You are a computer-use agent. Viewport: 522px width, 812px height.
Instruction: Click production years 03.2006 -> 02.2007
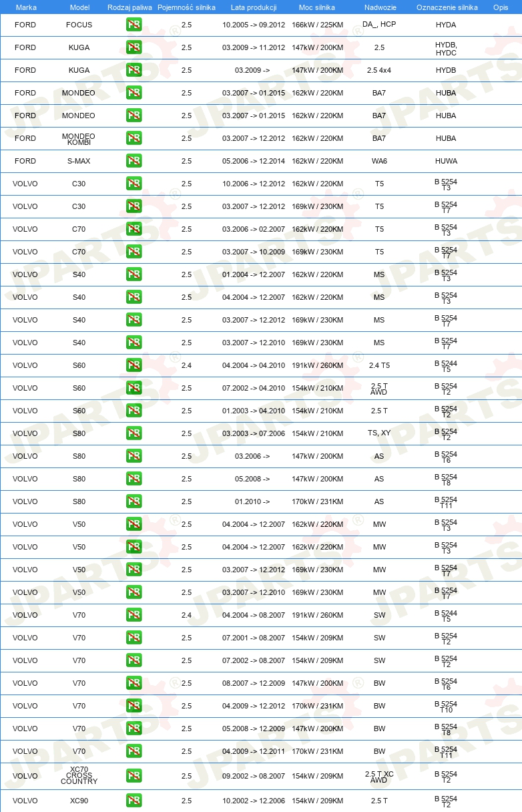pos(254,229)
